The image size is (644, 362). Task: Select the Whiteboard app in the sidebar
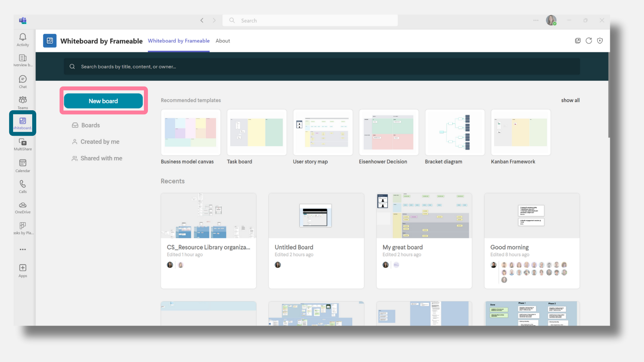point(23,123)
